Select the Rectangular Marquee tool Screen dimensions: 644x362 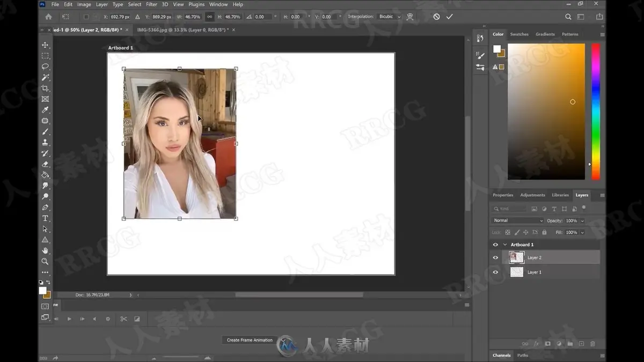click(x=45, y=56)
